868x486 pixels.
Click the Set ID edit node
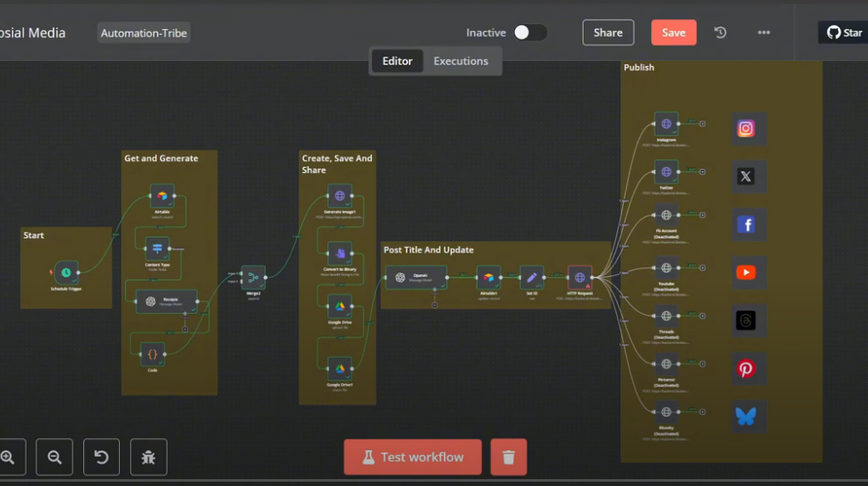(x=531, y=278)
